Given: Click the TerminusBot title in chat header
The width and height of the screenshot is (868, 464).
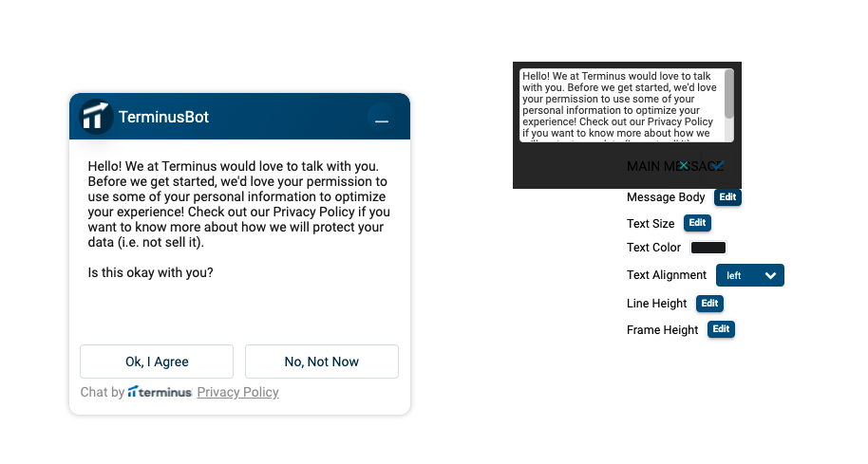Looking at the screenshot, I should click(x=164, y=118).
